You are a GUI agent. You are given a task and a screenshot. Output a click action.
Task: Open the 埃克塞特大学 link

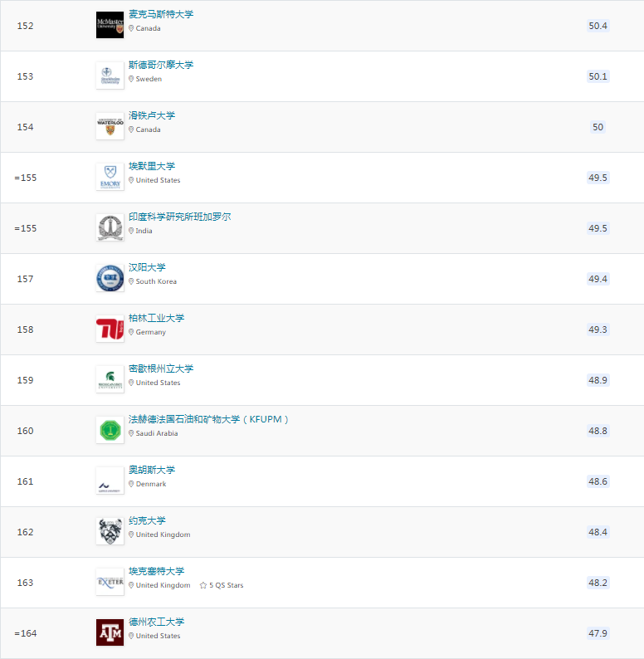pos(156,571)
